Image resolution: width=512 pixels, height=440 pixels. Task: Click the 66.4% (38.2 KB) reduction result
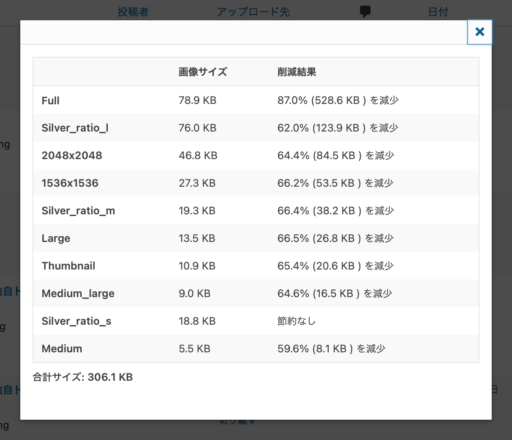[x=336, y=211]
